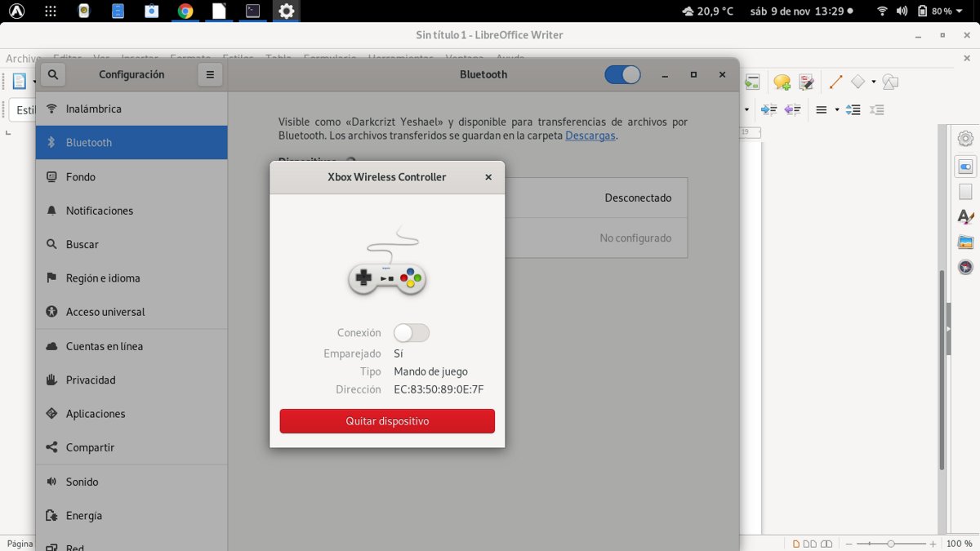Open Región e idioma settings
This screenshot has width=980, height=551.
(131, 278)
